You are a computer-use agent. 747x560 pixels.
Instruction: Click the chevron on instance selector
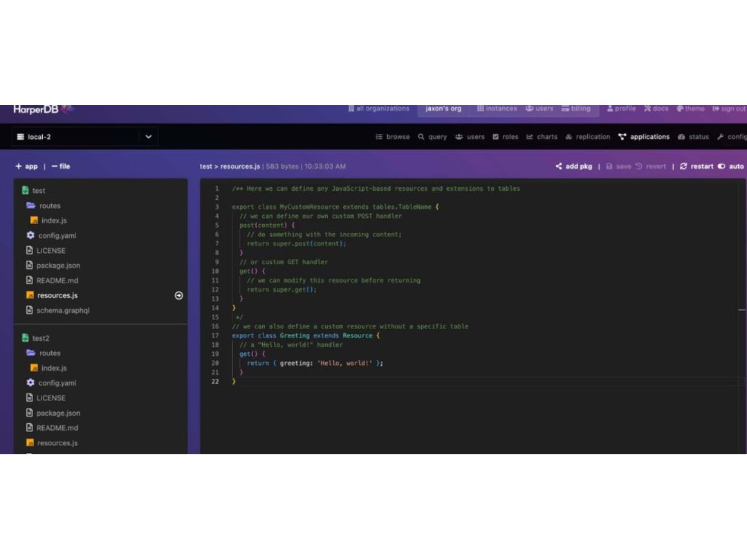pos(149,137)
